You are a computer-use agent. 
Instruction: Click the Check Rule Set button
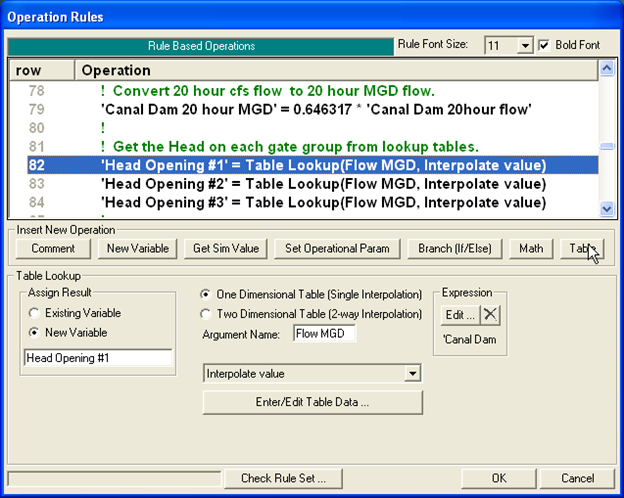289,478
